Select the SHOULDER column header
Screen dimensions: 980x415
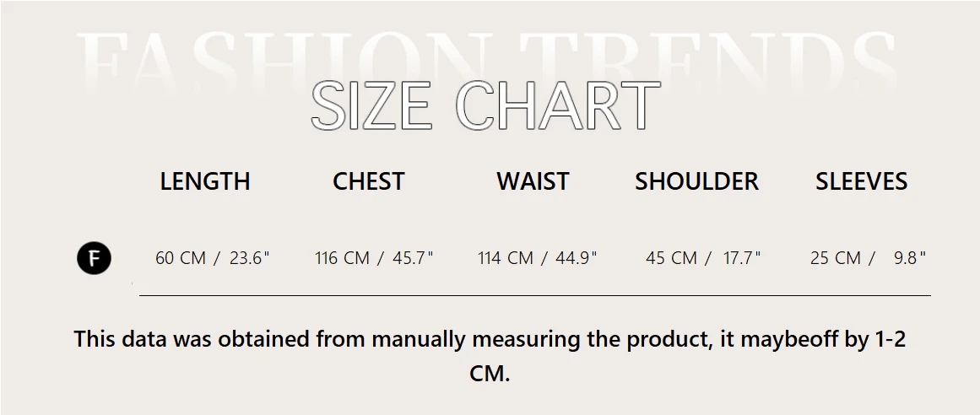(696, 181)
